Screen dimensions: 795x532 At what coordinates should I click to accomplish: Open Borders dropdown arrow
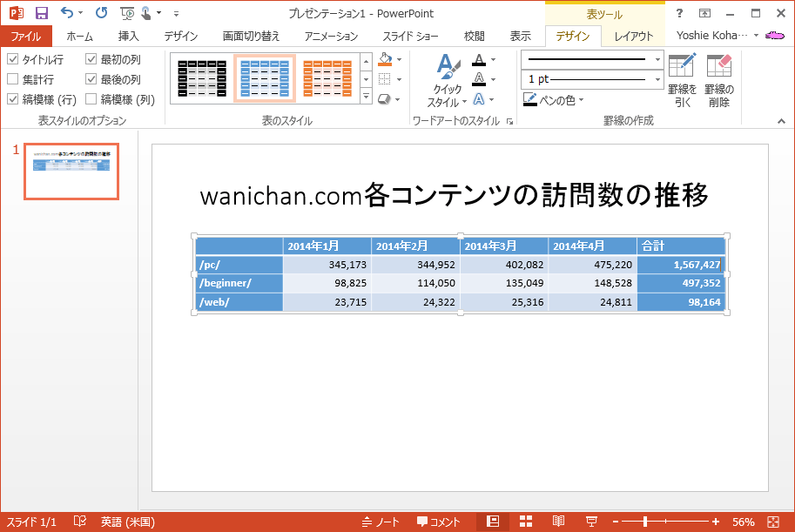click(400, 79)
